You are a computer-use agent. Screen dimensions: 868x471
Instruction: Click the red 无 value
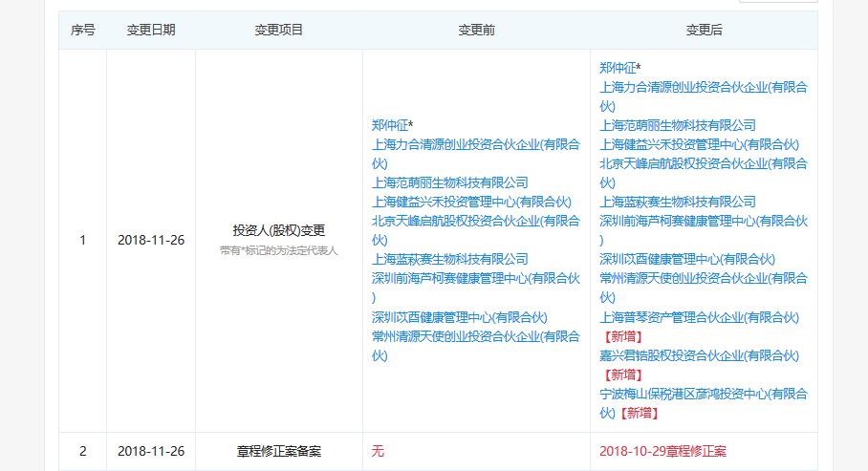[378, 451]
